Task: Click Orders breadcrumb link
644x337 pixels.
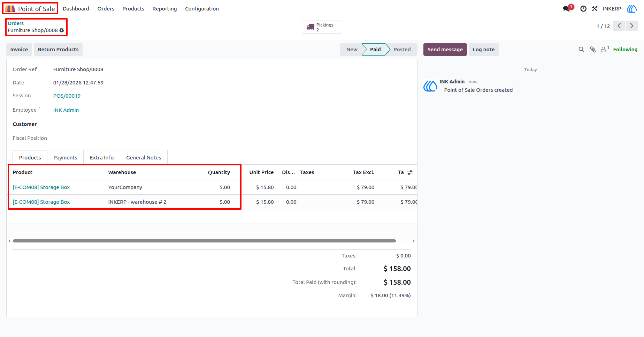Action: (x=16, y=23)
